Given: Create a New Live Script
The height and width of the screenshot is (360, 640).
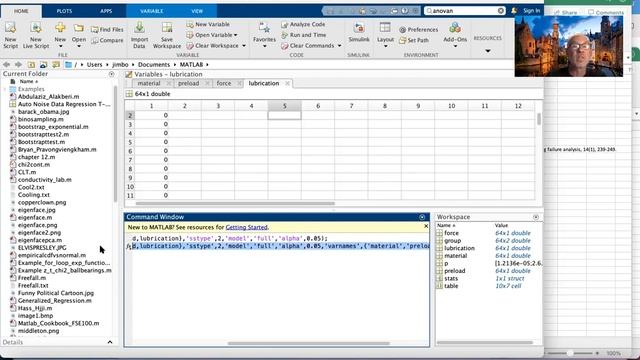Looking at the screenshot, I should [x=36, y=36].
